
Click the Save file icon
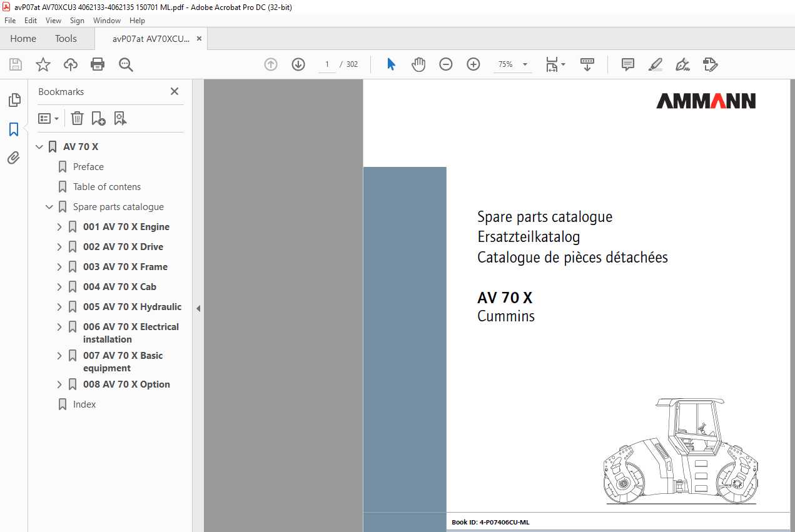tap(16, 64)
